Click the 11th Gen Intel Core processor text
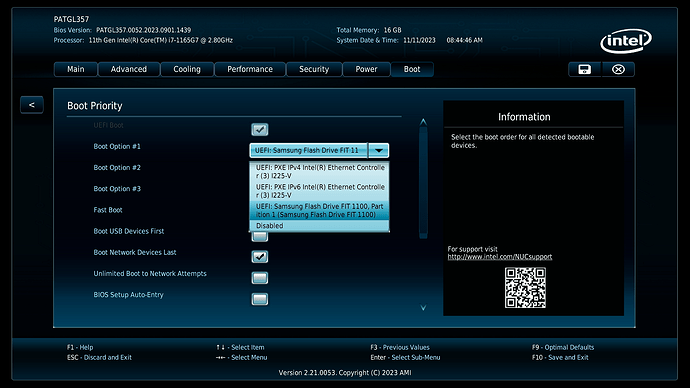 point(161,40)
